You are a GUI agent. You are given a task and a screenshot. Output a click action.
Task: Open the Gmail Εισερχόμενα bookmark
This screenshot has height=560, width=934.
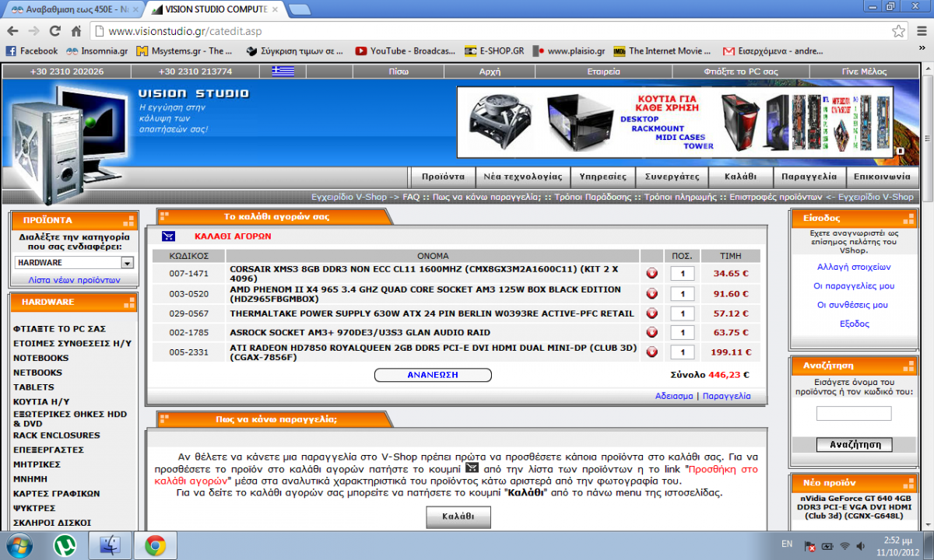(x=773, y=51)
